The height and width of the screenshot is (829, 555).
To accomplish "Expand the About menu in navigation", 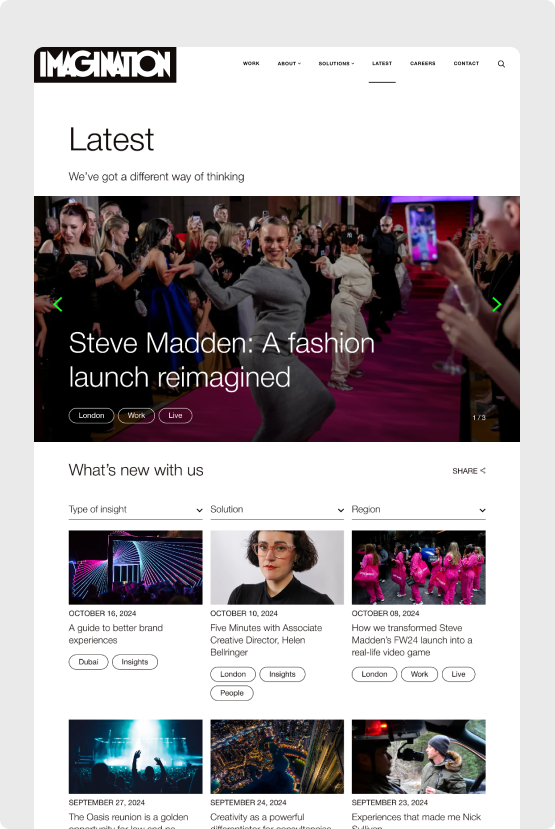I will point(289,63).
